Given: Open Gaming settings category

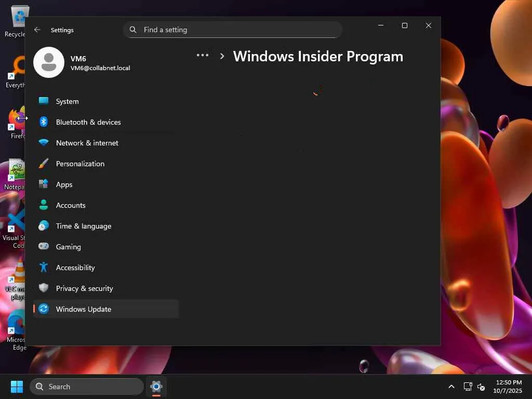Looking at the screenshot, I should [x=106, y=247].
